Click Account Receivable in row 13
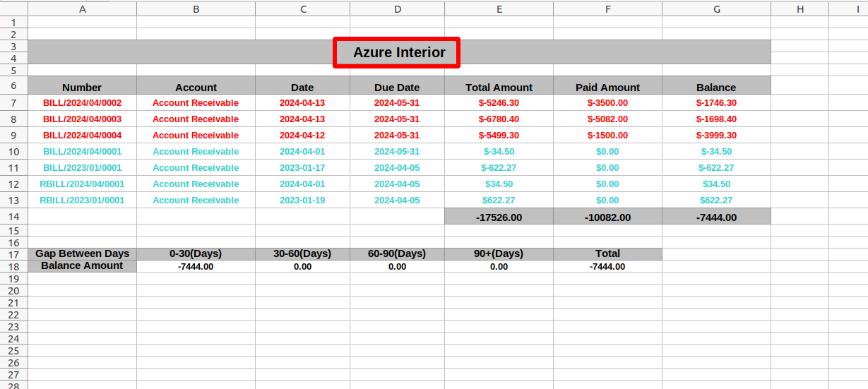868x389 pixels. coord(196,201)
